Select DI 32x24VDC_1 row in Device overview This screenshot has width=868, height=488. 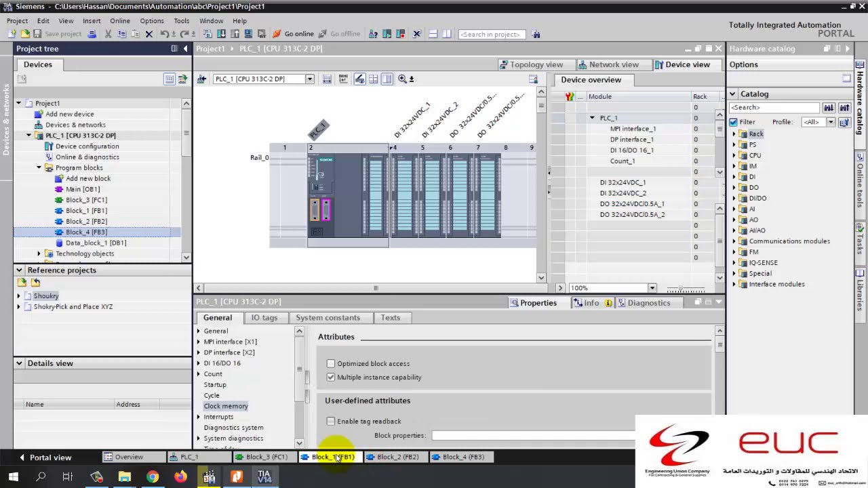tap(632, 182)
